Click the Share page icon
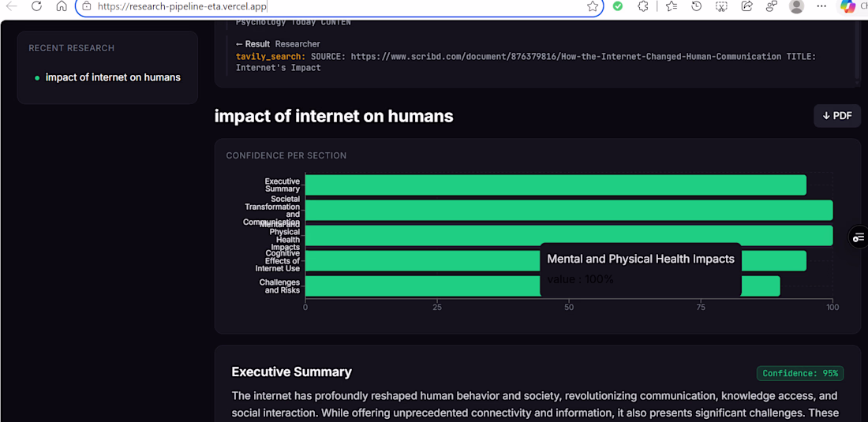Image resolution: width=868 pixels, height=422 pixels. [746, 6]
